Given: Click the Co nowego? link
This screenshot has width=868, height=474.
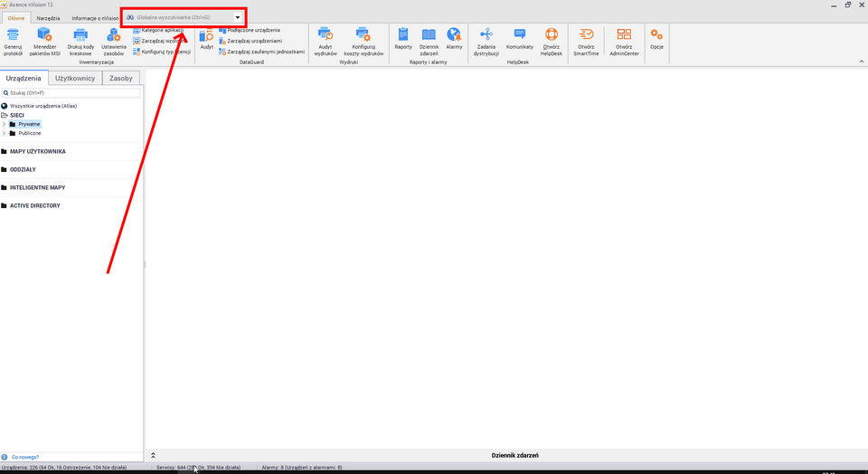Looking at the screenshot, I should coord(24,457).
